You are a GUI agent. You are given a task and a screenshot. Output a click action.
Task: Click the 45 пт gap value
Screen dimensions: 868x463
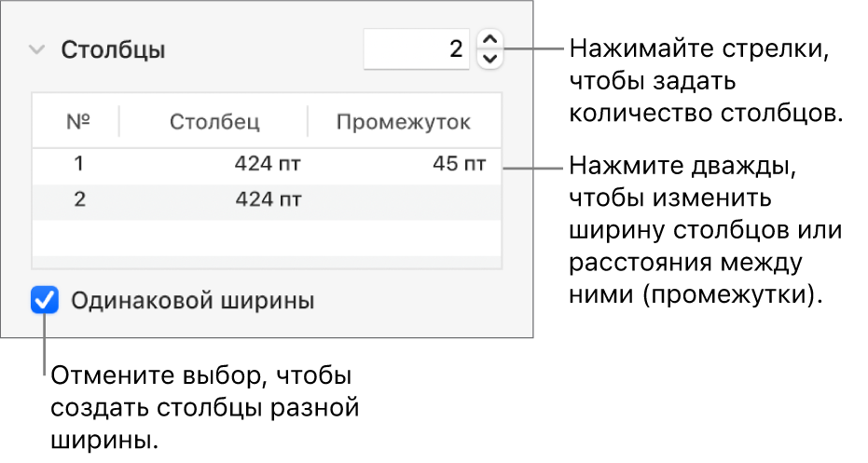pos(459,165)
